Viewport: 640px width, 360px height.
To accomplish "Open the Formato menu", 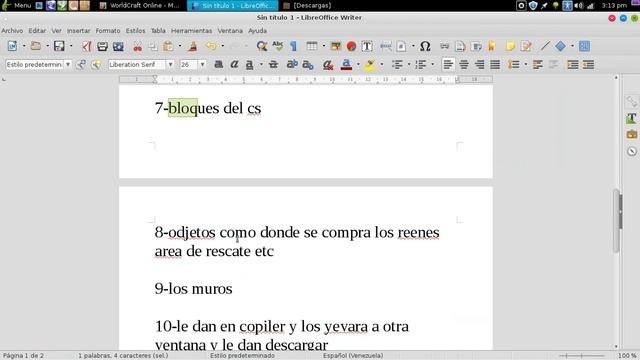I will point(108,31).
